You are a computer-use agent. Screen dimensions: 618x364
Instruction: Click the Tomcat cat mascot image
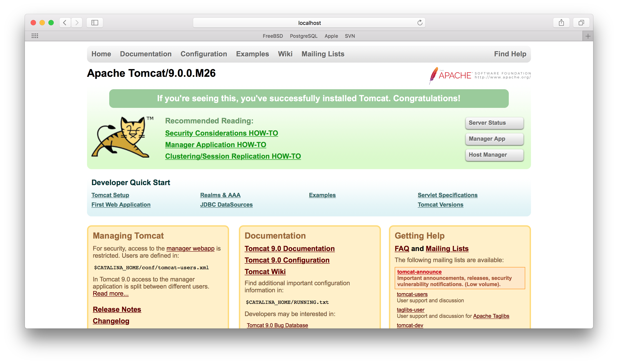(x=122, y=137)
